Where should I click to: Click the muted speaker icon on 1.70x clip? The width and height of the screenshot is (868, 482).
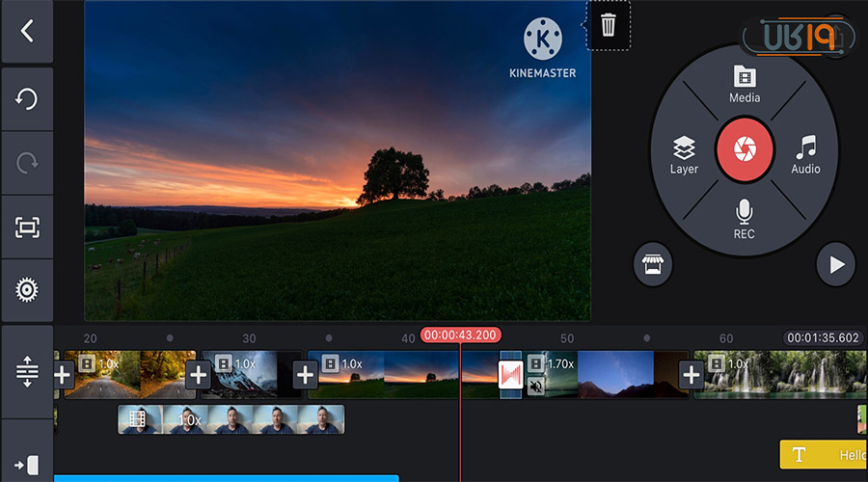[536, 387]
